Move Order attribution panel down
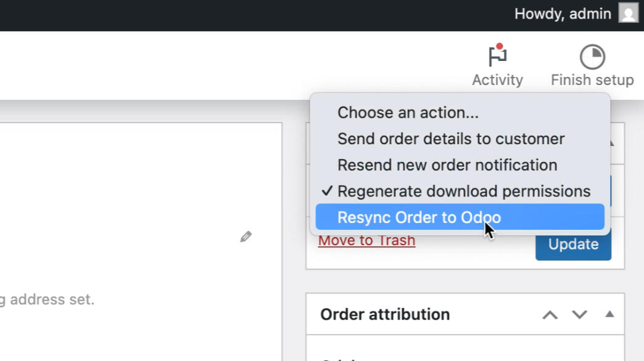Image resolution: width=644 pixels, height=361 pixels. point(579,315)
